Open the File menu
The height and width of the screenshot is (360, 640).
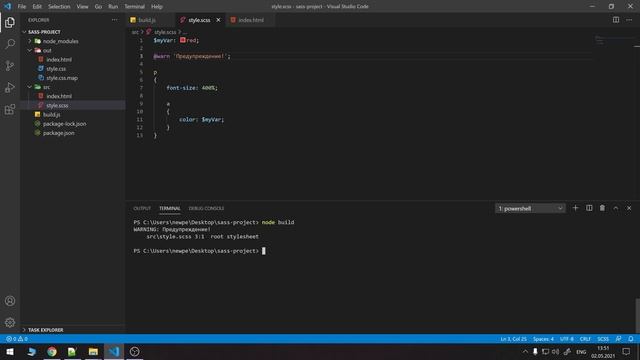(x=22, y=7)
